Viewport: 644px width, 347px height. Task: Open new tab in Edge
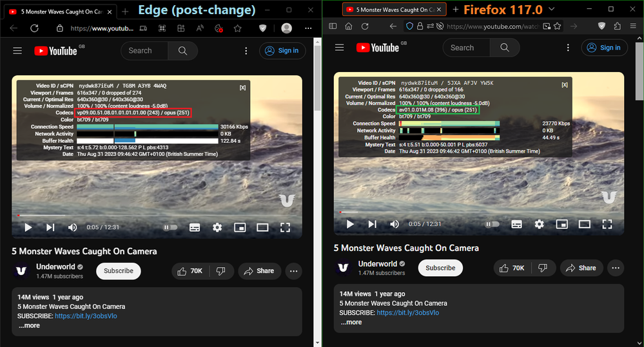[x=125, y=12]
